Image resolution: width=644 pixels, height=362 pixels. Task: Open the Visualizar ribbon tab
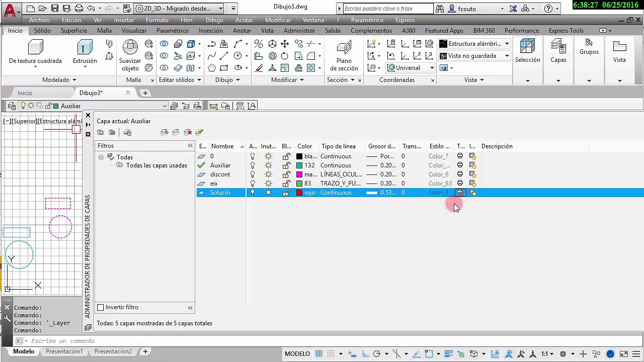click(134, 31)
